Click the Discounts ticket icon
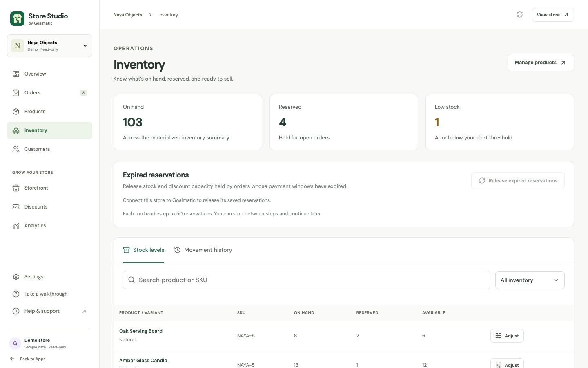 [x=16, y=207]
